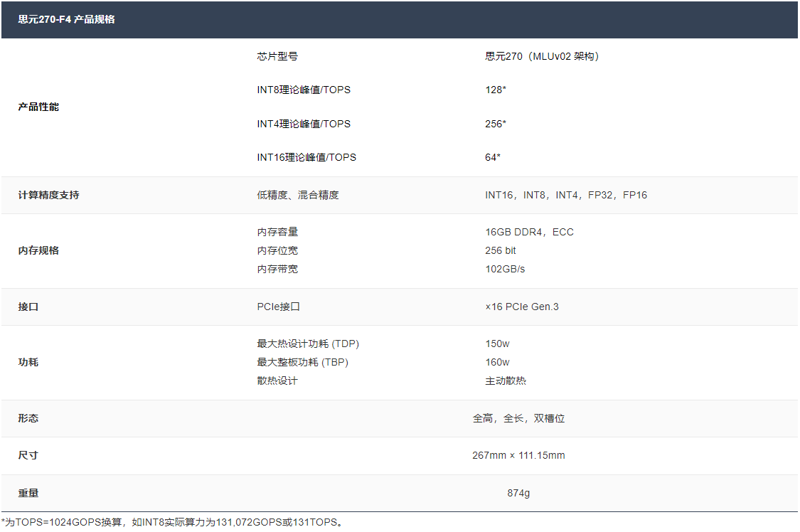Select the 874g value
This screenshot has height=532, width=800.
518,493
